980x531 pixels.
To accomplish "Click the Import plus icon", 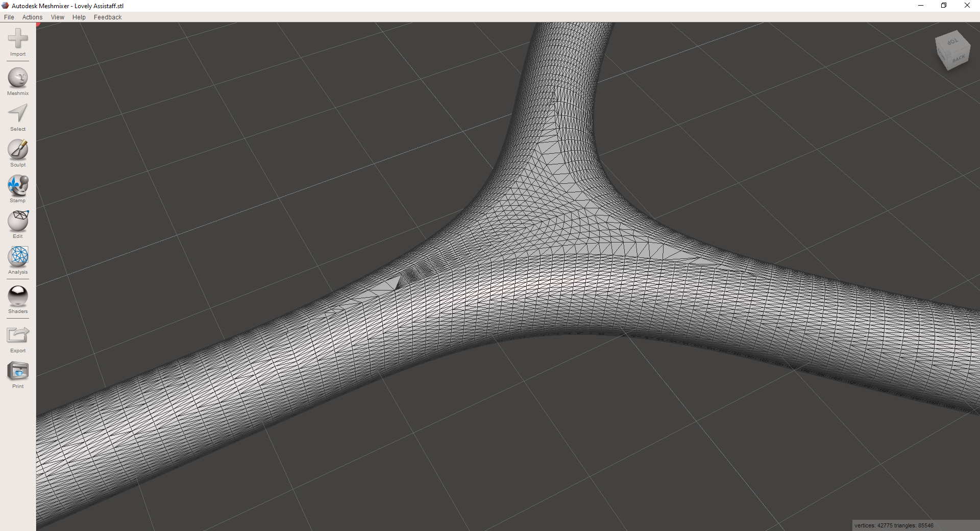I will point(18,39).
